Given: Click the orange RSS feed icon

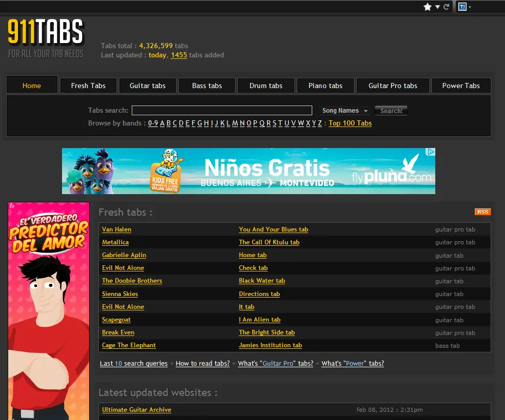Looking at the screenshot, I should [482, 212].
